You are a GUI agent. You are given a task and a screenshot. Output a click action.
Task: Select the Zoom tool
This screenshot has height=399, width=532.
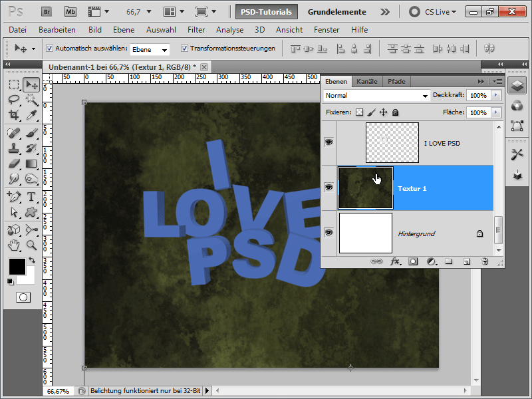(x=31, y=245)
